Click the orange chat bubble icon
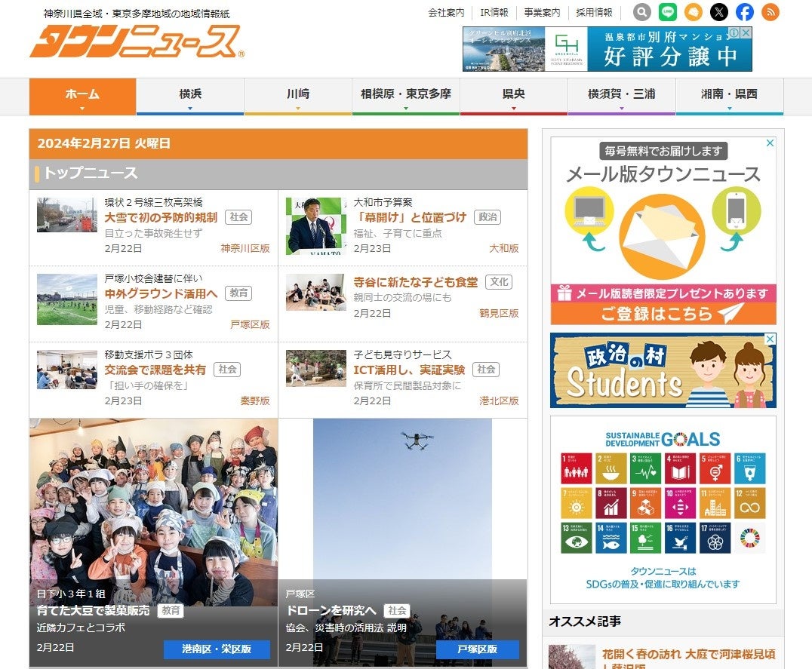812x669 pixels. pyautogui.click(x=694, y=12)
